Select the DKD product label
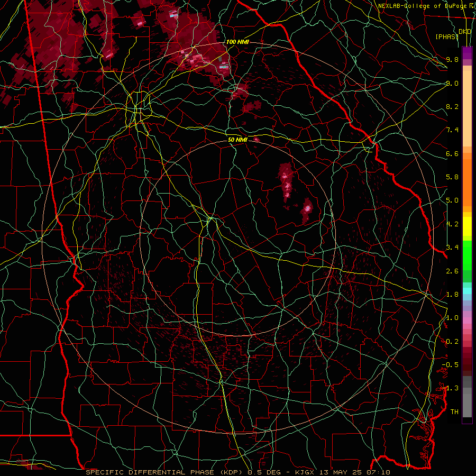 pos(465,32)
